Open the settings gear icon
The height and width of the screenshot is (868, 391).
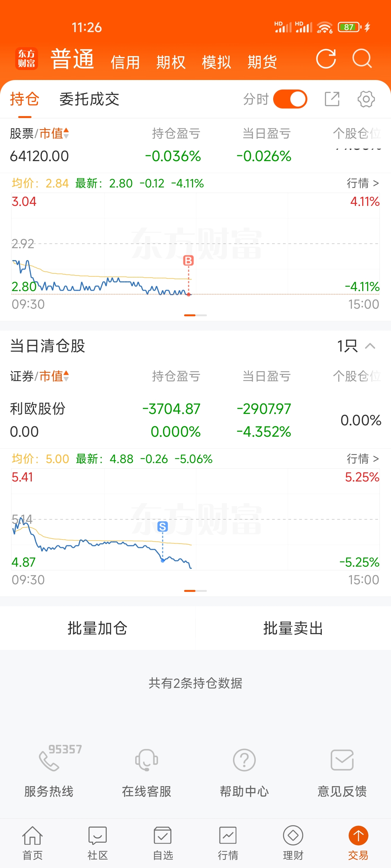[366, 99]
